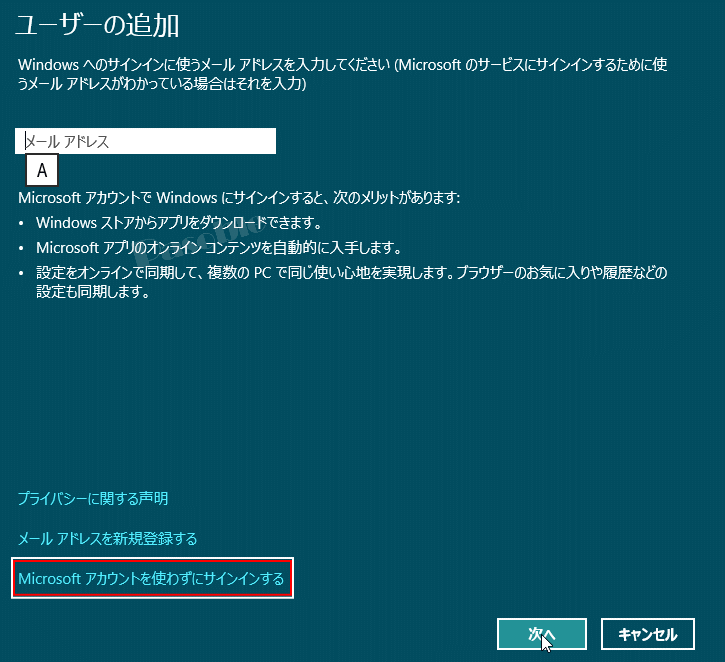Click the キャンセル button
Screen dimensions: 725x662
pyautogui.click(x=647, y=634)
